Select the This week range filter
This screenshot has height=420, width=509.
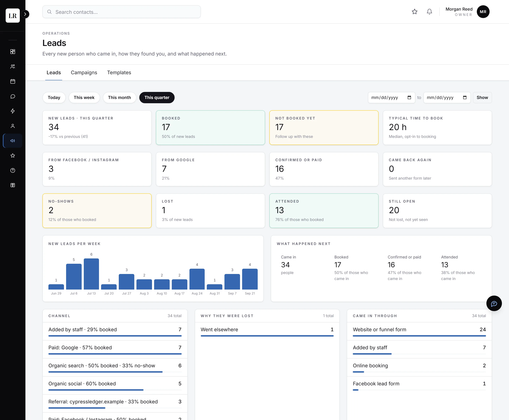pos(84,98)
